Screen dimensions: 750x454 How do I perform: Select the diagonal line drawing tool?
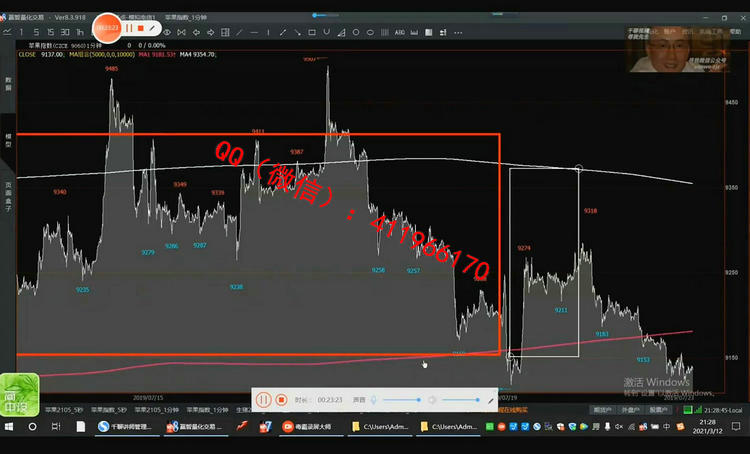pyautogui.click(x=239, y=33)
